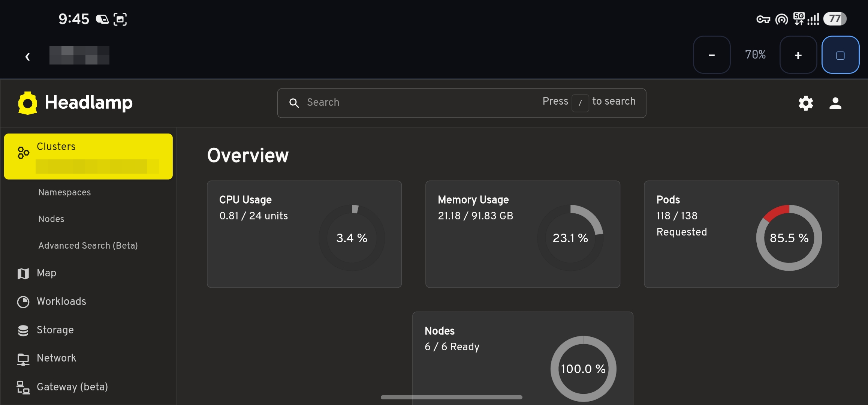Open the Gateway (beta) section label
Viewport: 868px width, 405px height.
pos(72,387)
